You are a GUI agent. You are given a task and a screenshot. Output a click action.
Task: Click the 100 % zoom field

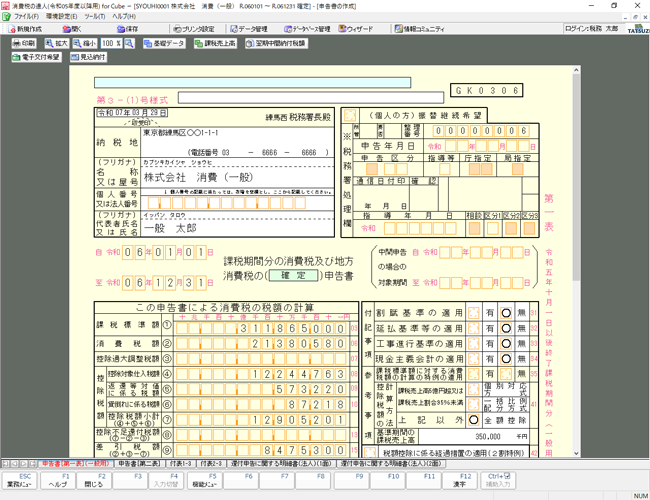pyautogui.click(x=112, y=43)
